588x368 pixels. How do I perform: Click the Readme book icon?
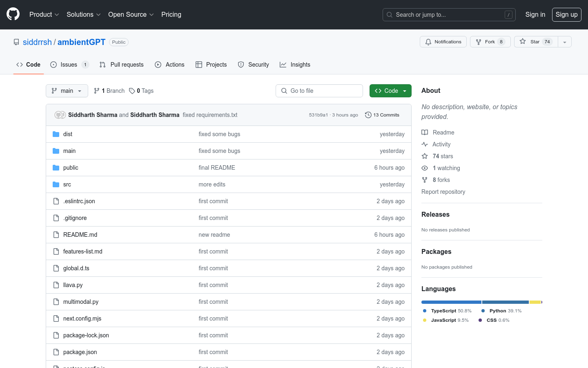coord(425,132)
